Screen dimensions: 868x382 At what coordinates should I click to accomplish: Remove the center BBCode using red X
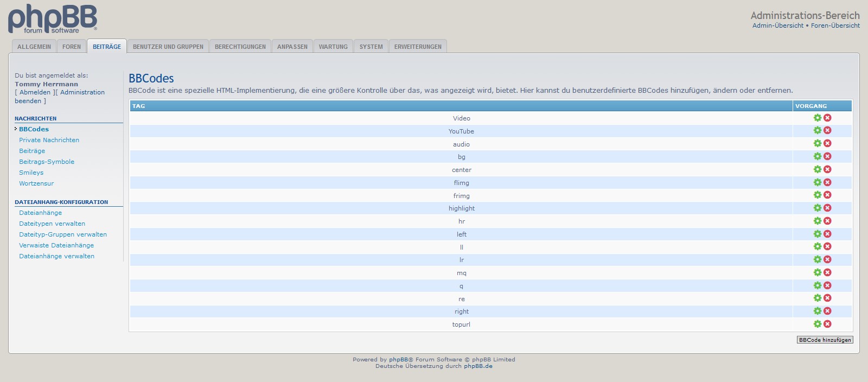[827, 169]
